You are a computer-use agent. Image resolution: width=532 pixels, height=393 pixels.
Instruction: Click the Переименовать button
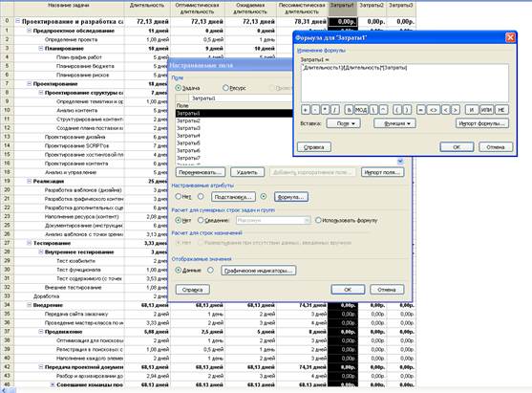pos(201,172)
